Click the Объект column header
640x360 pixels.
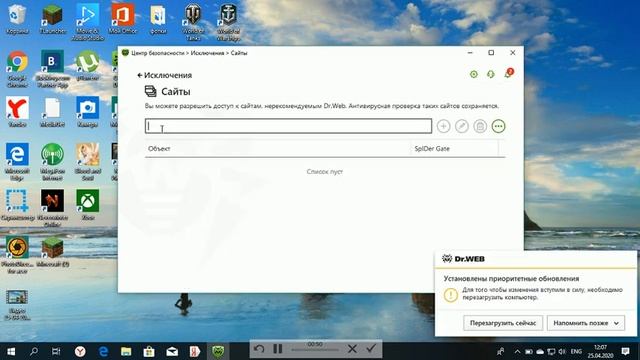(159, 149)
